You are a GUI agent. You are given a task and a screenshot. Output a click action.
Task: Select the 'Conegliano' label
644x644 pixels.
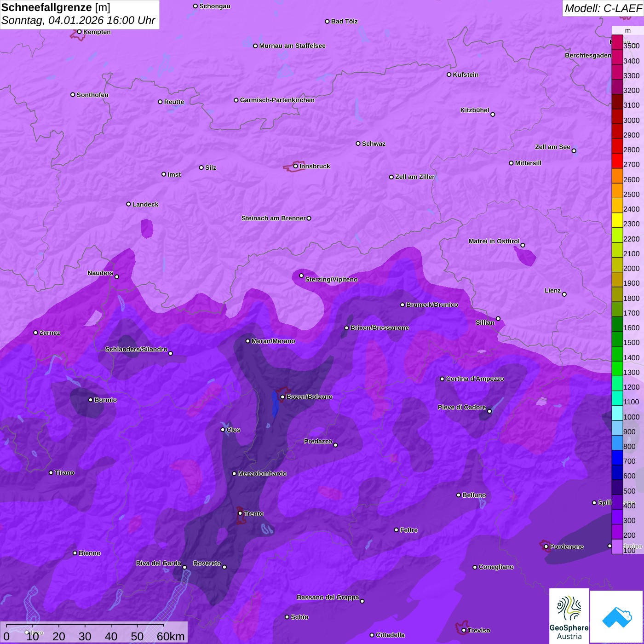click(x=496, y=567)
